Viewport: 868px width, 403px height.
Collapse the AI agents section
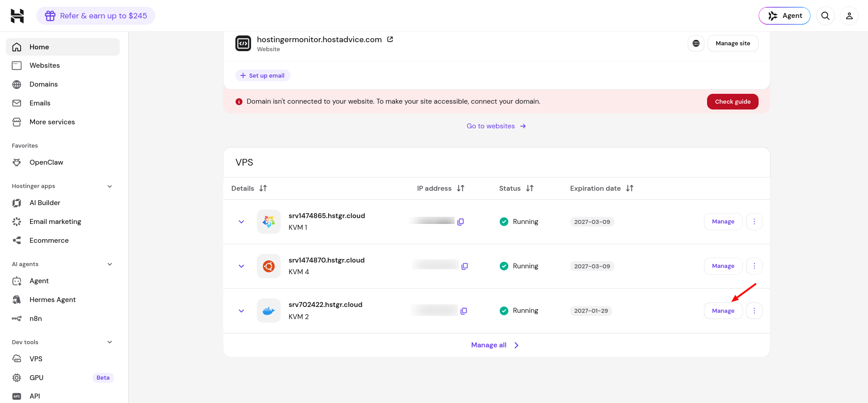110,264
